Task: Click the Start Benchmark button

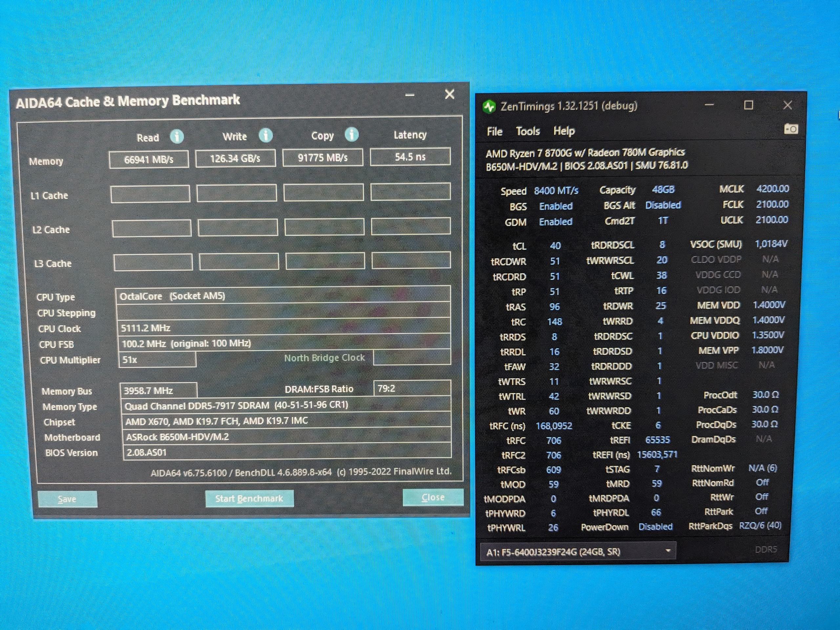Action: click(249, 499)
